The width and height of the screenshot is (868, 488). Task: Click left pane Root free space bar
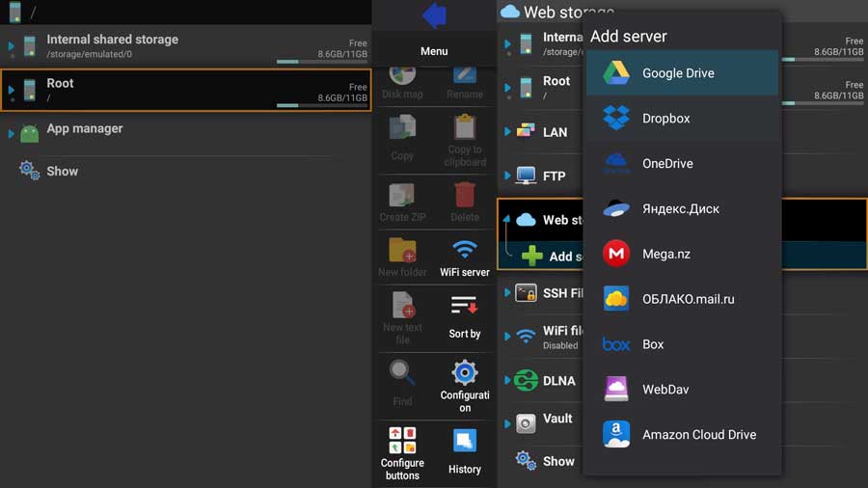coord(321,105)
